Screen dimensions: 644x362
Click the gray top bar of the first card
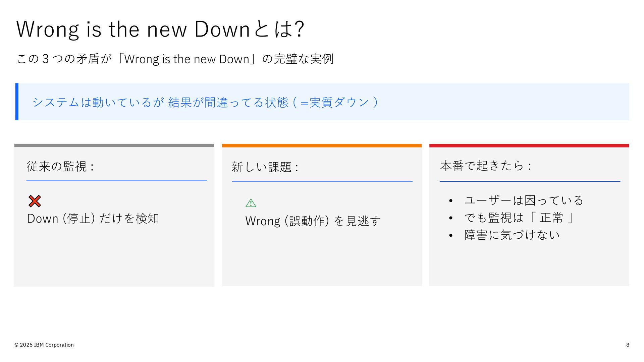click(114, 145)
